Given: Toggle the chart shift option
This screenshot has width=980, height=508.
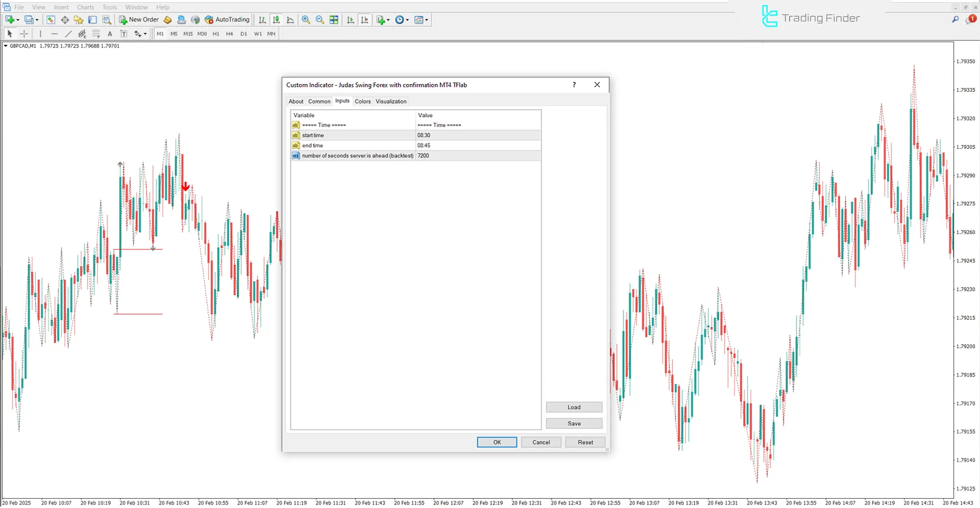Looking at the screenshot, I should click(364, 19).
